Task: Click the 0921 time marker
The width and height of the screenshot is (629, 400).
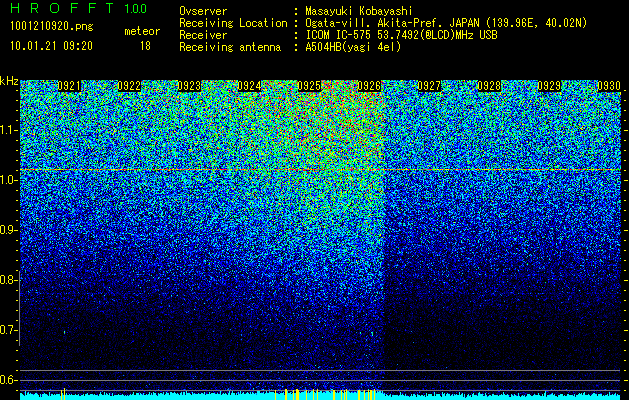Action: click(69, 86)
